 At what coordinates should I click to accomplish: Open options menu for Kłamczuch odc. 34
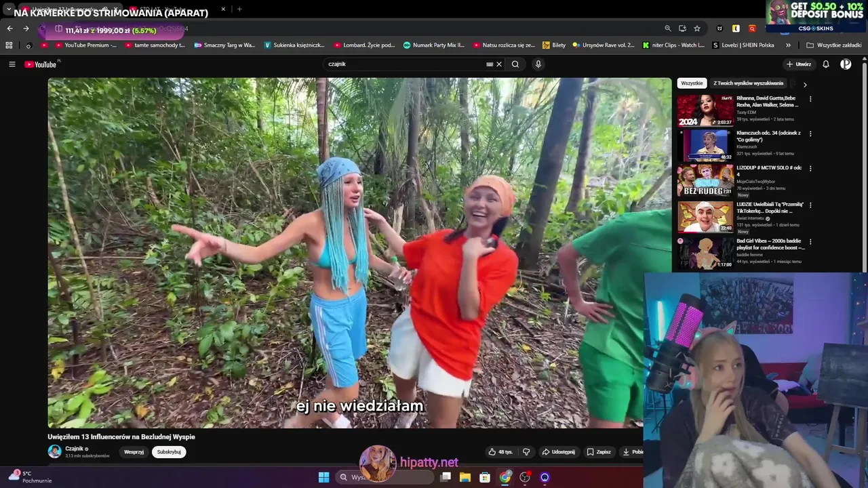click(810, 134)
